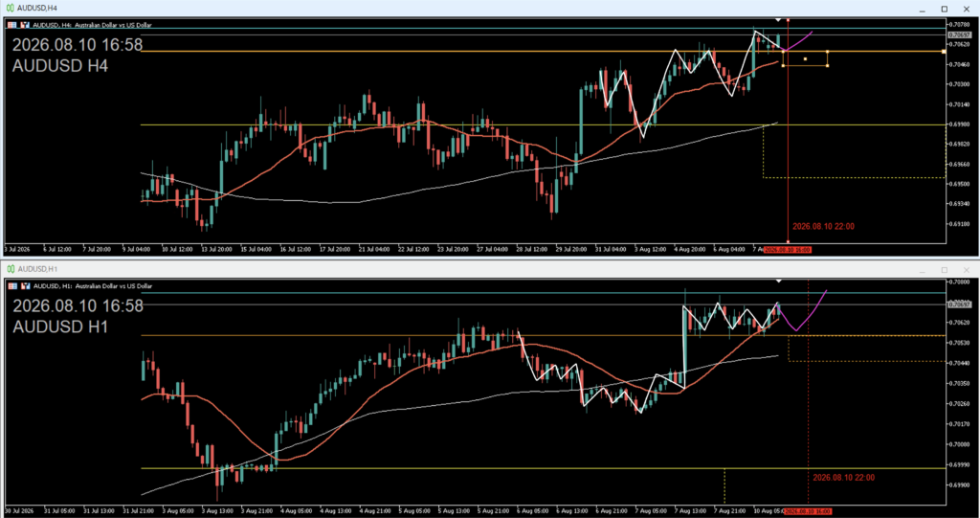980x518 pixels.
Task: Click the current price tag 0.70697 in the H4 chart
Action: point(959,35)
